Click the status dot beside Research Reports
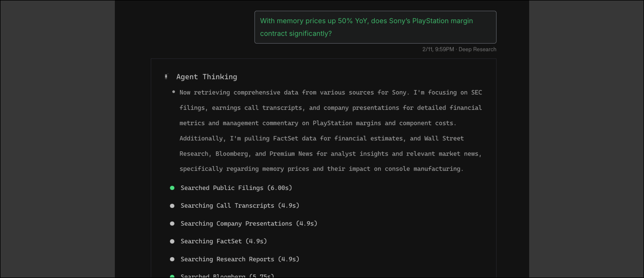 (x=172, y=259)
